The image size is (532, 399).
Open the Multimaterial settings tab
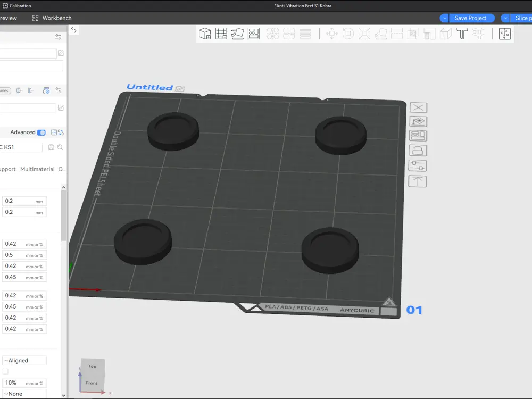click(37, 169)
